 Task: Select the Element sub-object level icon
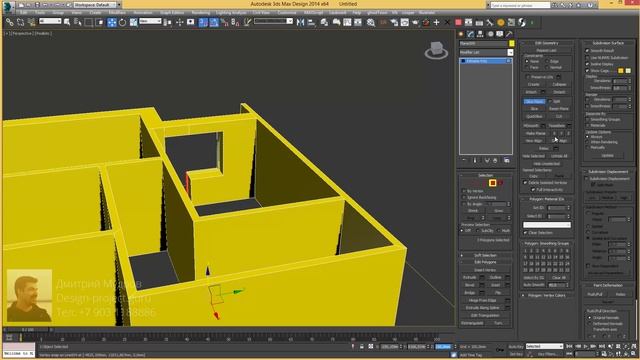[500, 183]
